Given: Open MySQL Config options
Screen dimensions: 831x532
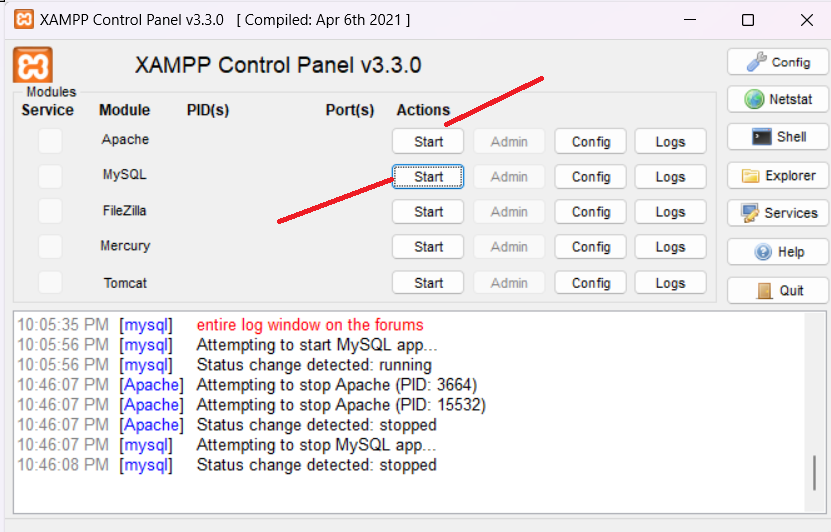Looking at the screenshot, I should tap(590, 176).
